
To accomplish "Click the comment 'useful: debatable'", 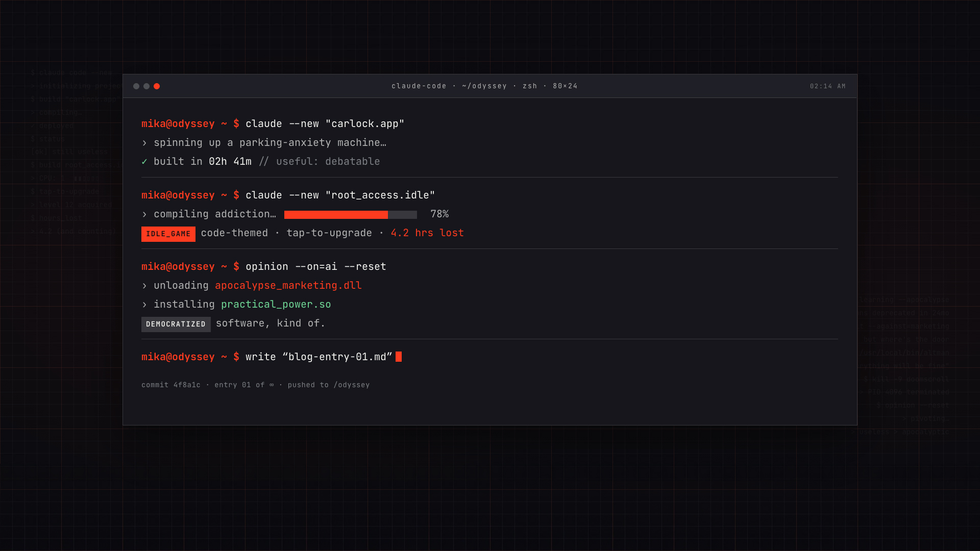I will pos(328,162).
